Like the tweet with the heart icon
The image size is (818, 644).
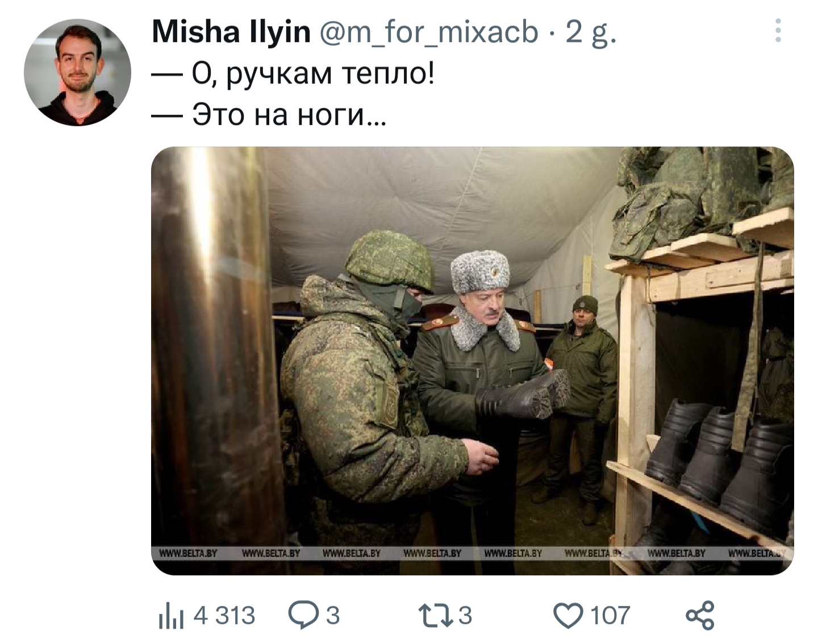[568, 616]
